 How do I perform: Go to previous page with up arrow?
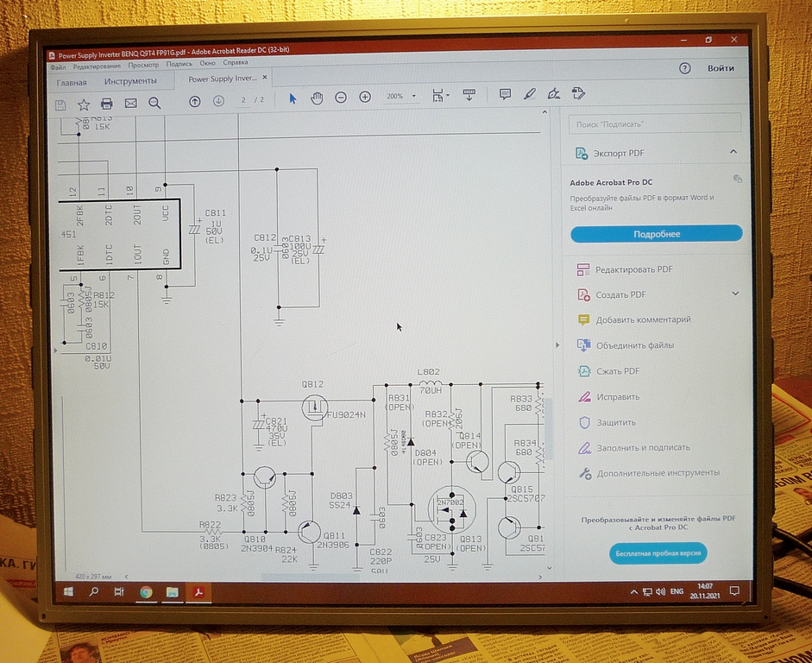click(195, 101)
